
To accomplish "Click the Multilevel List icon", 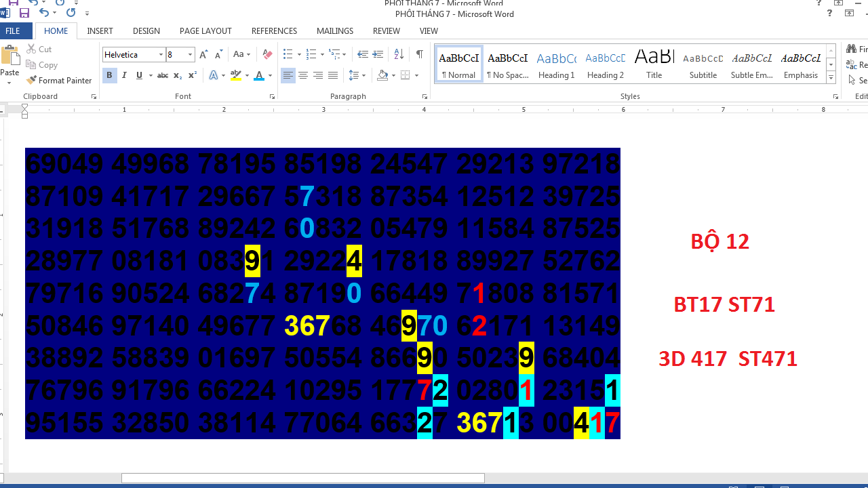I will click(335, 54).
